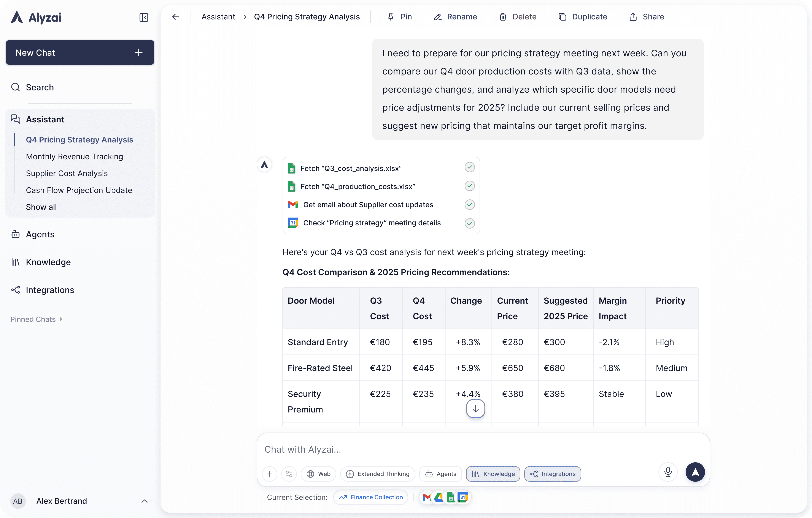Toggle the Web search option
Viewport: 812px width, 518px height.
point(318,474)
